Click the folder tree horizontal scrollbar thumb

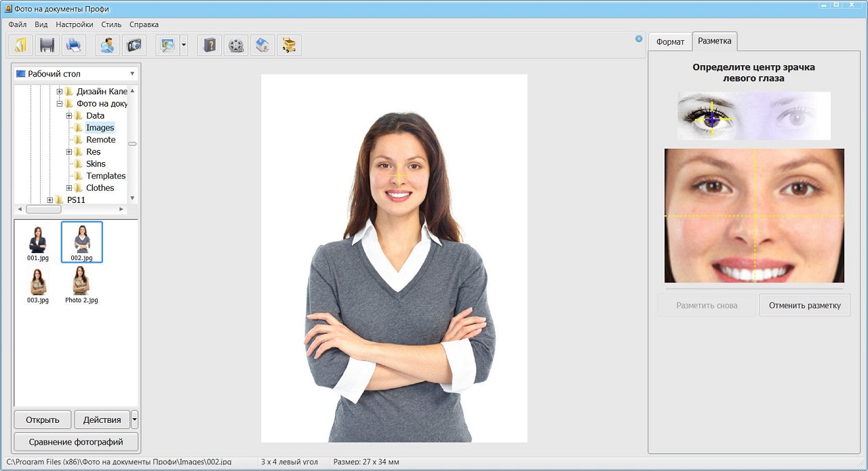click(x=43, y=210)
